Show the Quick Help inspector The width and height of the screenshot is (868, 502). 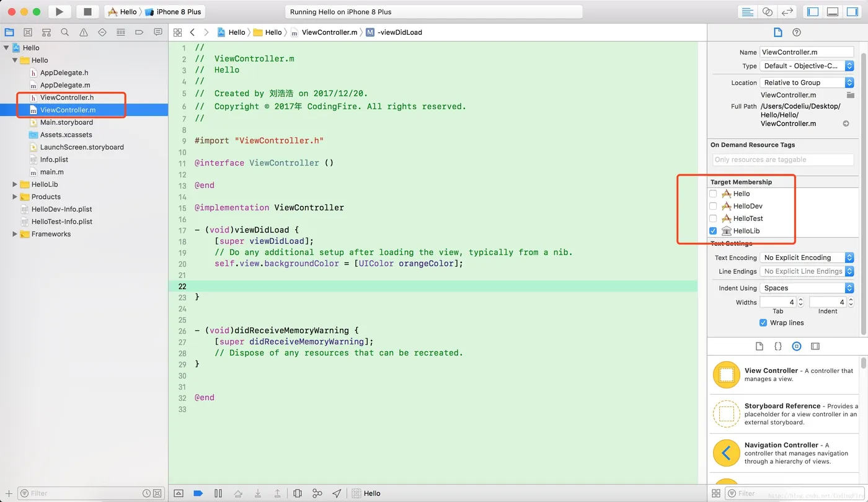797,32
